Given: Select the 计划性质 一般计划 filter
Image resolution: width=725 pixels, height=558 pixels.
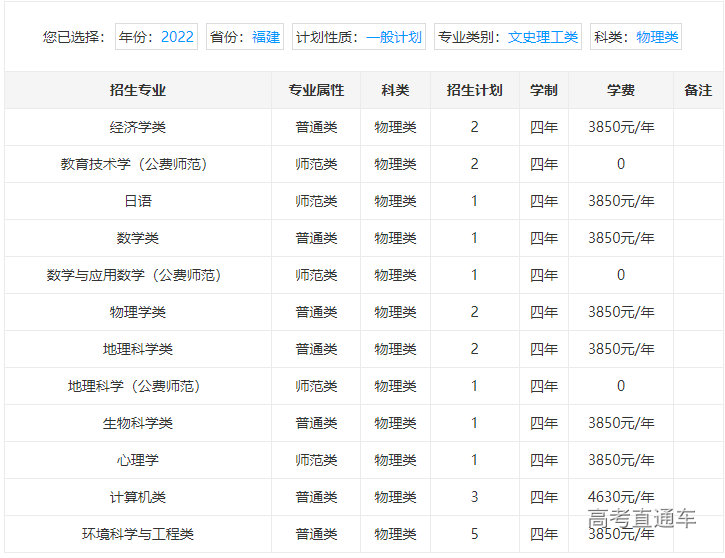Looking at the screenshot, I should (359, 37).
